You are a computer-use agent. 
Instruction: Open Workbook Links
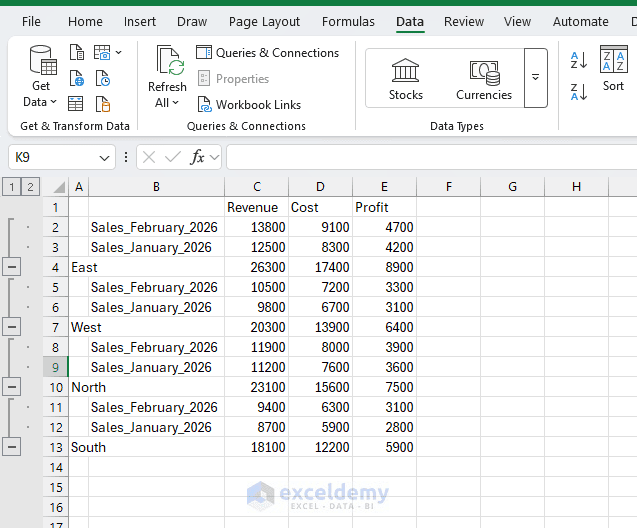click(249, 105)
